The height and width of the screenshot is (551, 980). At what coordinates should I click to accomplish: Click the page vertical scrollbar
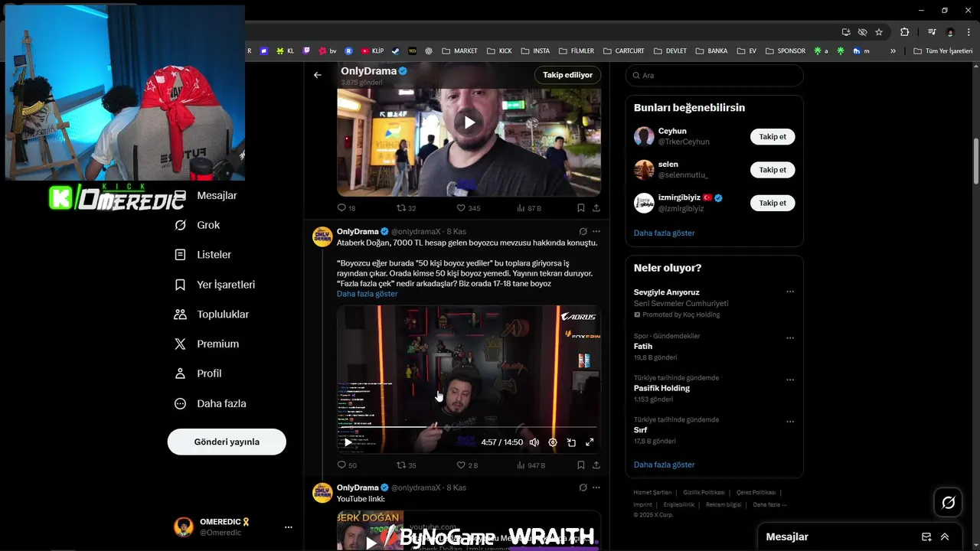coord(976,161)
